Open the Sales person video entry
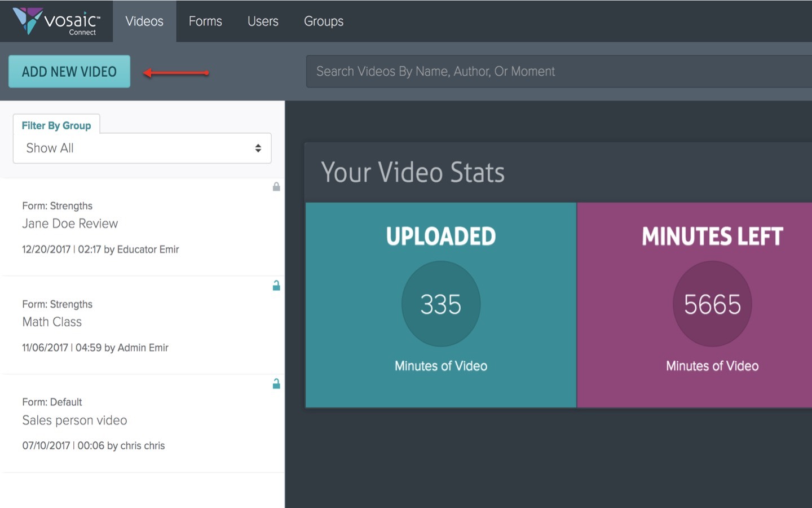This screenshot has height=508, width=812. pos(74,420)
